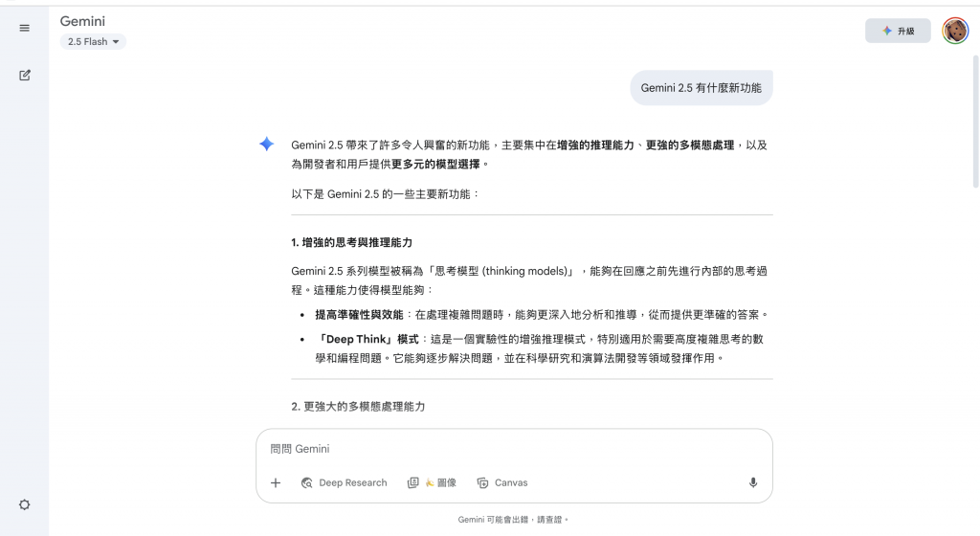Expand the 2.5 Flash model selector

93,42
